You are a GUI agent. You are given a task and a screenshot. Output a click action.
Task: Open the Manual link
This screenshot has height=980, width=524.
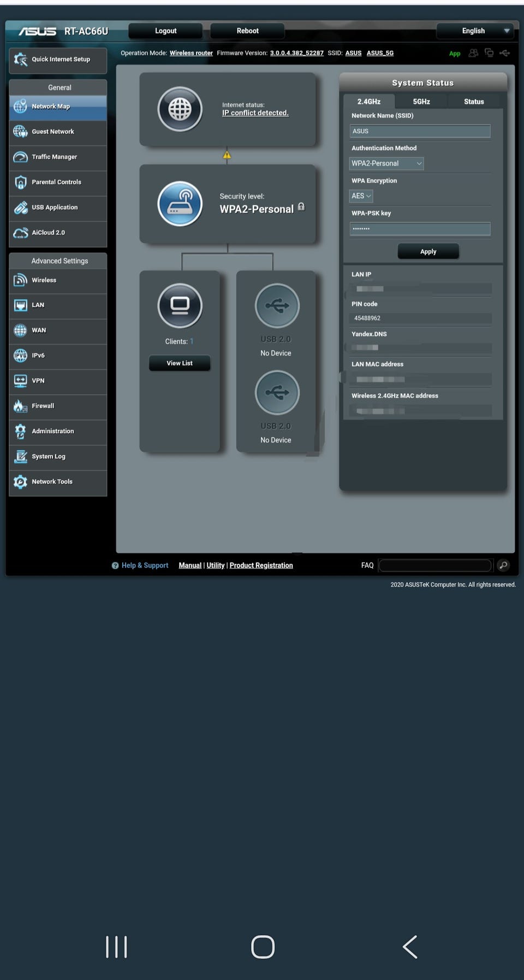point(190,565)
